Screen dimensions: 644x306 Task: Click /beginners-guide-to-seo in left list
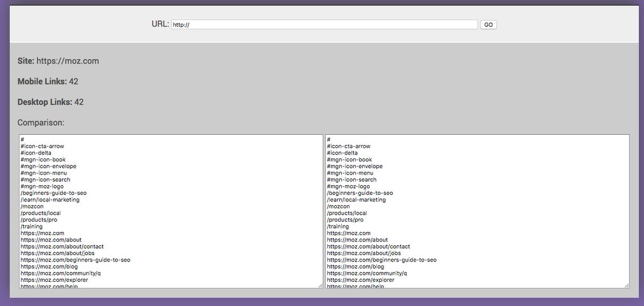(54, 193)
